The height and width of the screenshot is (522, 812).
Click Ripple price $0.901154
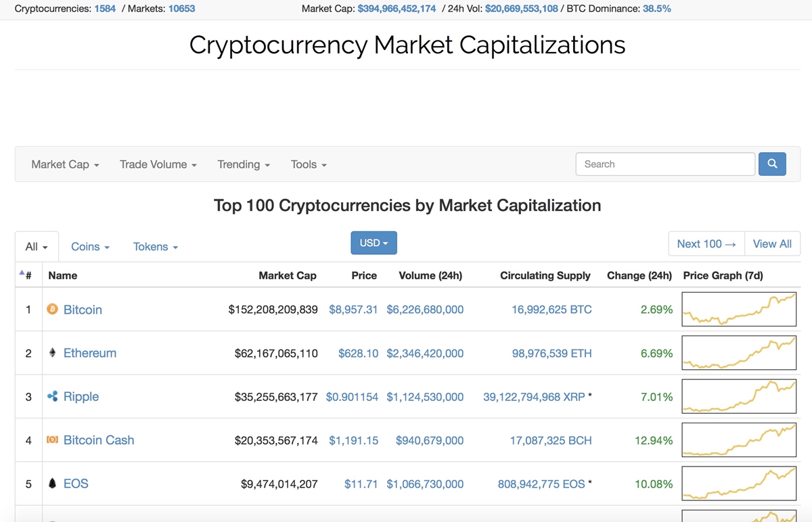pos(352,397)
